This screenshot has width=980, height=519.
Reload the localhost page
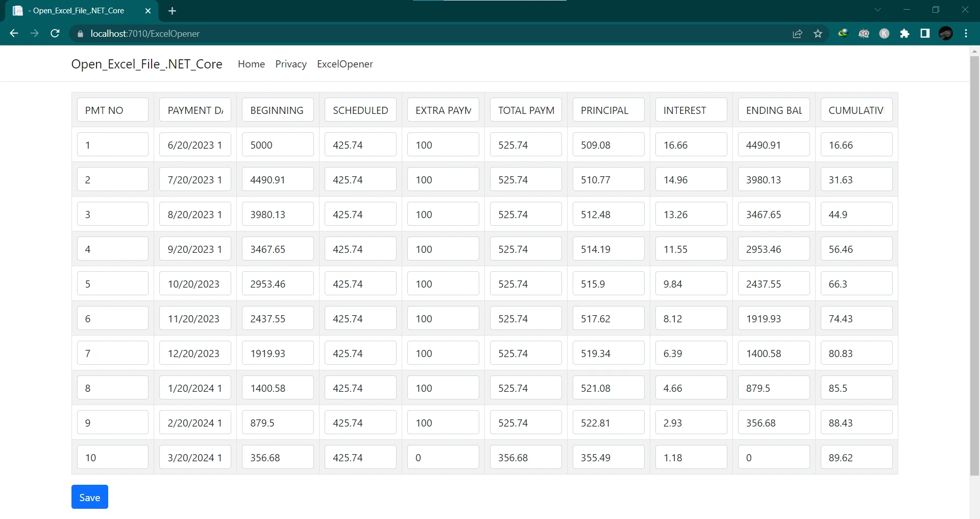(x=55, y=34)
